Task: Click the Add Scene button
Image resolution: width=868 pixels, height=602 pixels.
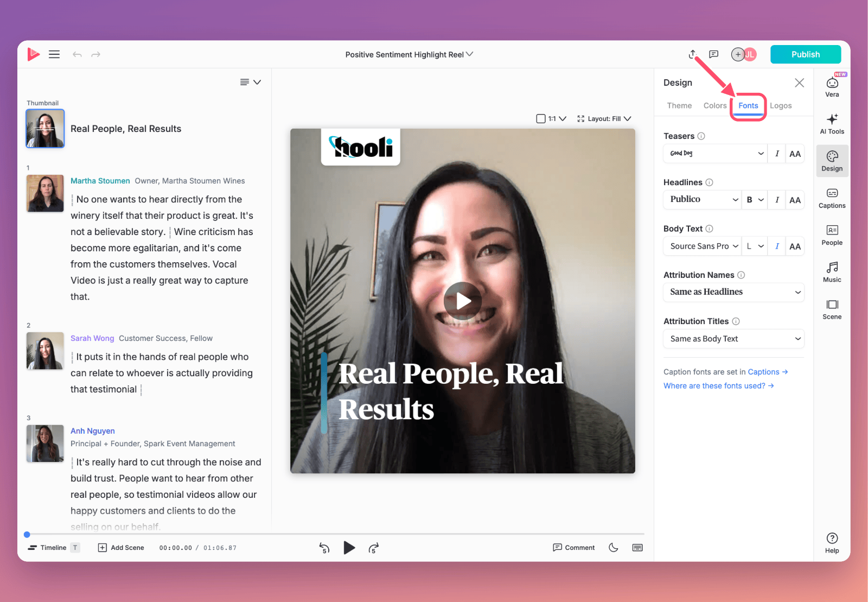Action: click(121, 548)
